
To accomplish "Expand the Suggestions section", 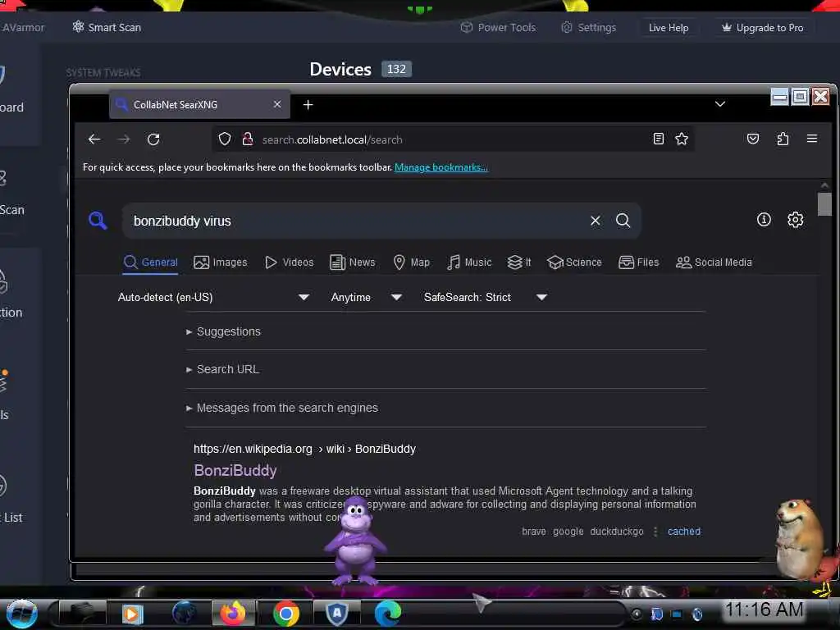I will [223, 331].
